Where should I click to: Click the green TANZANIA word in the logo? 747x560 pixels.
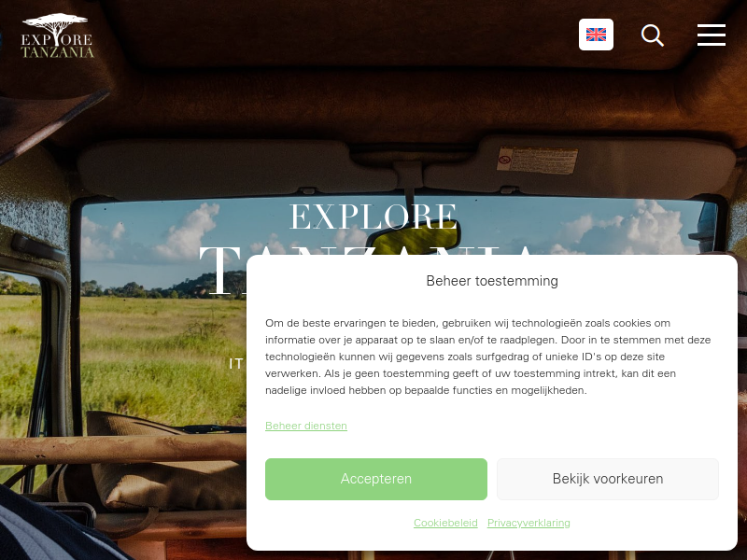[x=57, y=52]
